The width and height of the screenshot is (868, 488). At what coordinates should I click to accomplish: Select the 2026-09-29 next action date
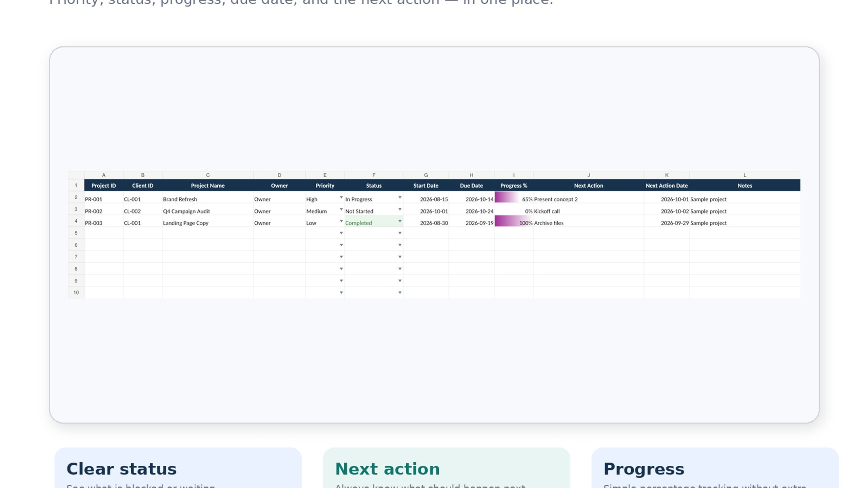coord(667,221)
